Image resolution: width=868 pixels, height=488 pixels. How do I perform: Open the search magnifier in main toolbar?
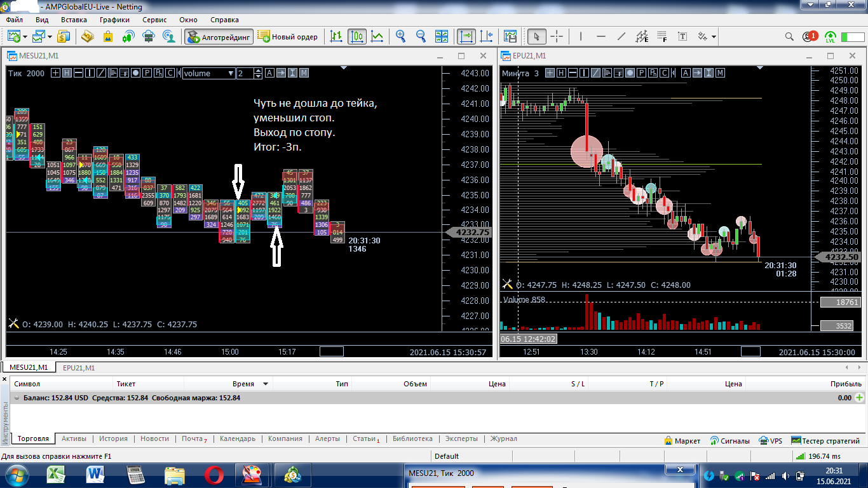pos(790,36)
